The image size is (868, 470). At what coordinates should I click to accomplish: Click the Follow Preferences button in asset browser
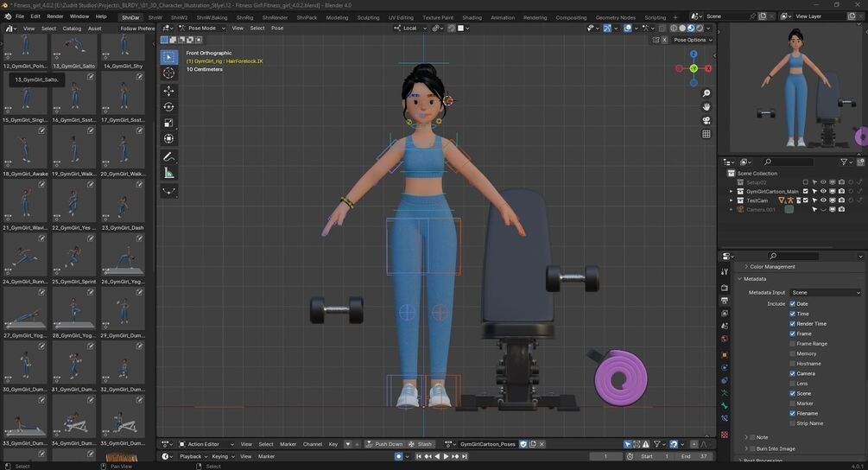[x=137, y=29]
